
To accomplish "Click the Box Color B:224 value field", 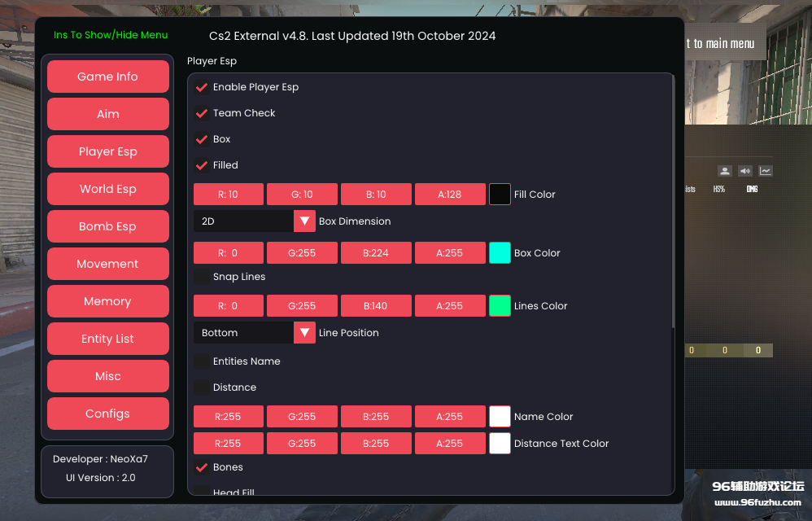I will [x=376, y=253].
